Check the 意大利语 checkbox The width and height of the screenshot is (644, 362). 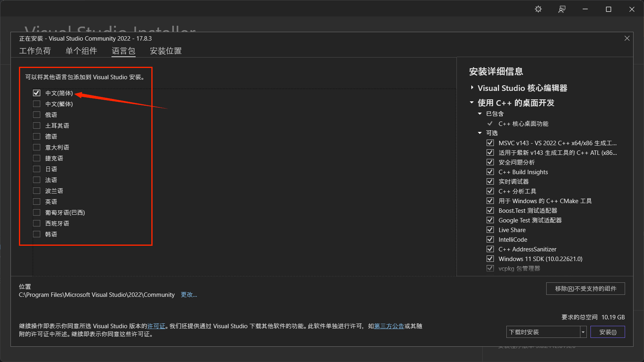point(37,147)
